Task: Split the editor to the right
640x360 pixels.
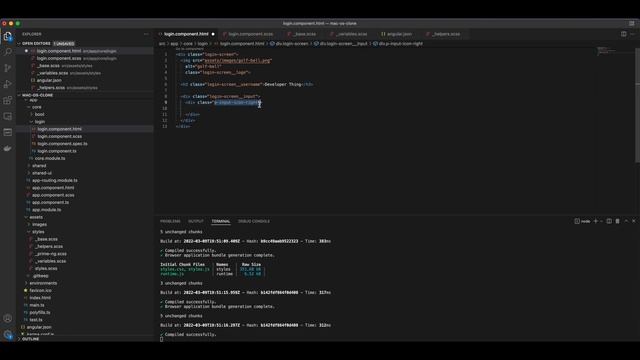Action: tap(624, 34)
